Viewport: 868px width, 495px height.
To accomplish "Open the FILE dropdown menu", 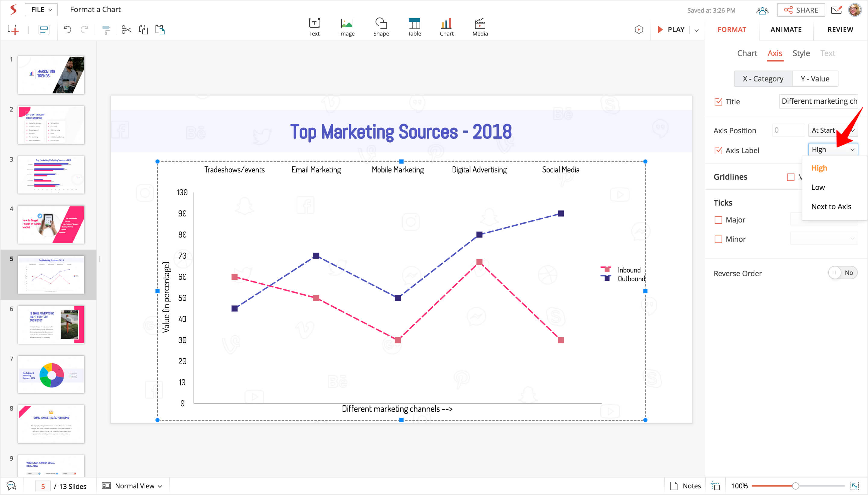I will coord(41,10).
